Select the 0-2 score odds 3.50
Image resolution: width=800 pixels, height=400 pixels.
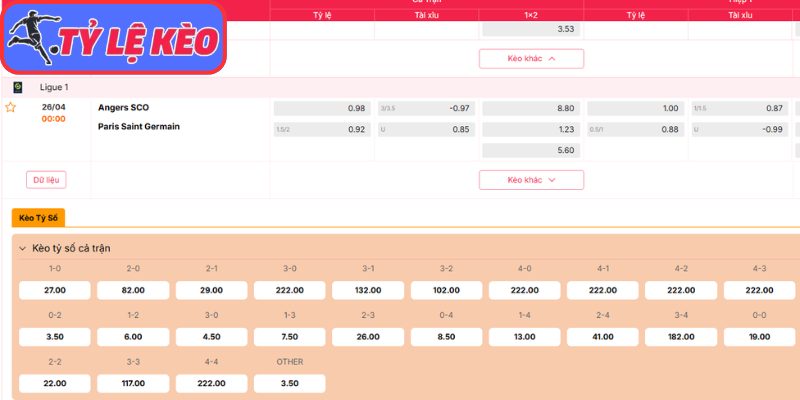pyautogui.click(x=55, y=337)
